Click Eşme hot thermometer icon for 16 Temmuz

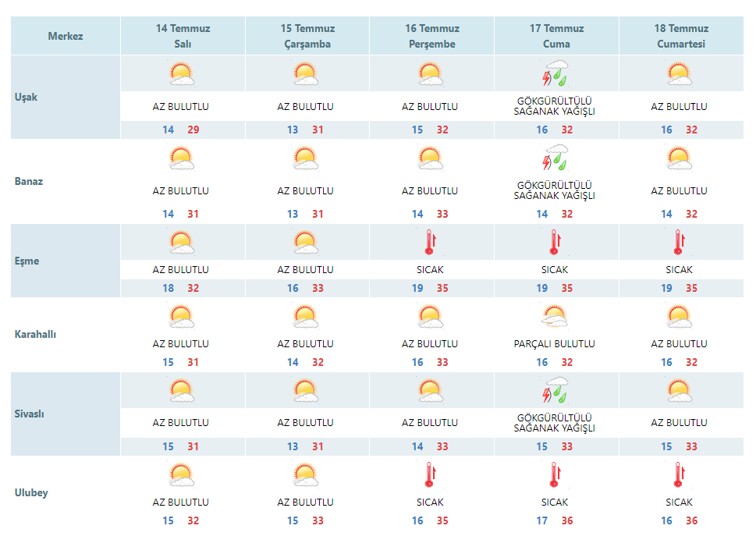tap(430, 242)
